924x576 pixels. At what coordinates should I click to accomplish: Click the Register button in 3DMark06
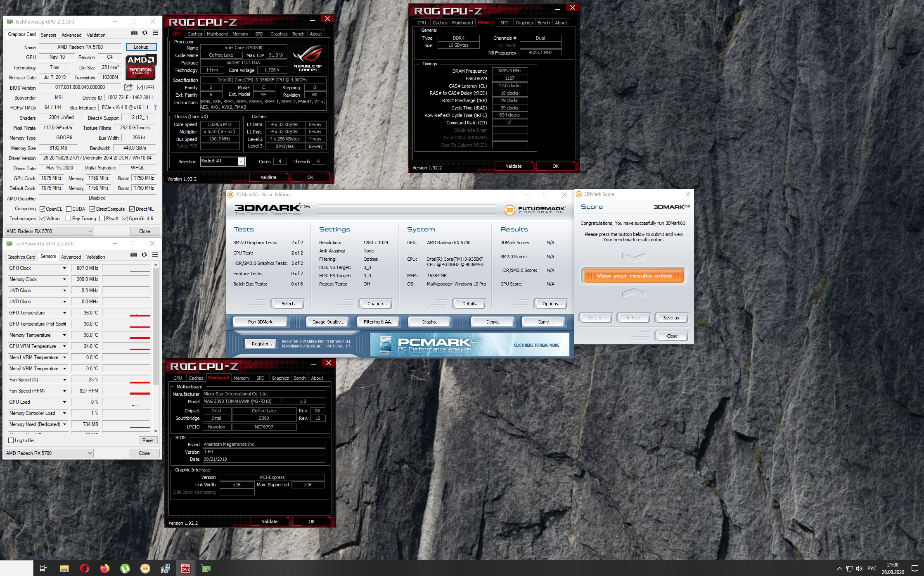[262, 343]
